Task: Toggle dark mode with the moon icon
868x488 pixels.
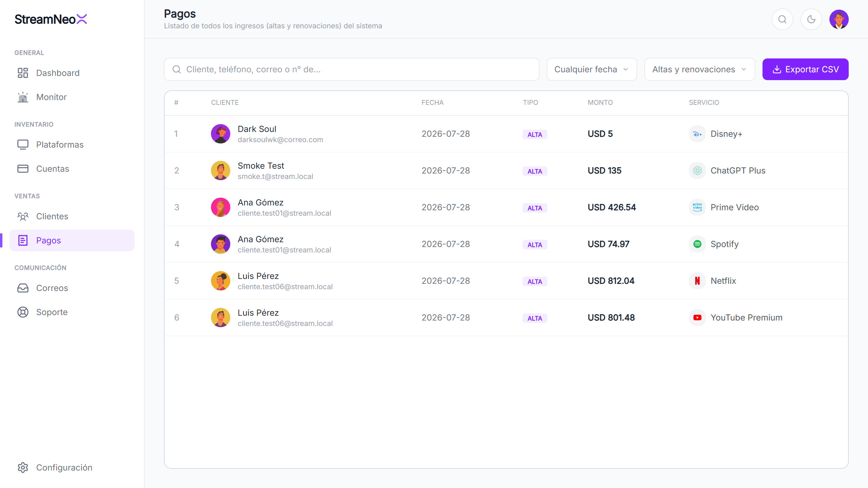Action: tap(811, 20)
